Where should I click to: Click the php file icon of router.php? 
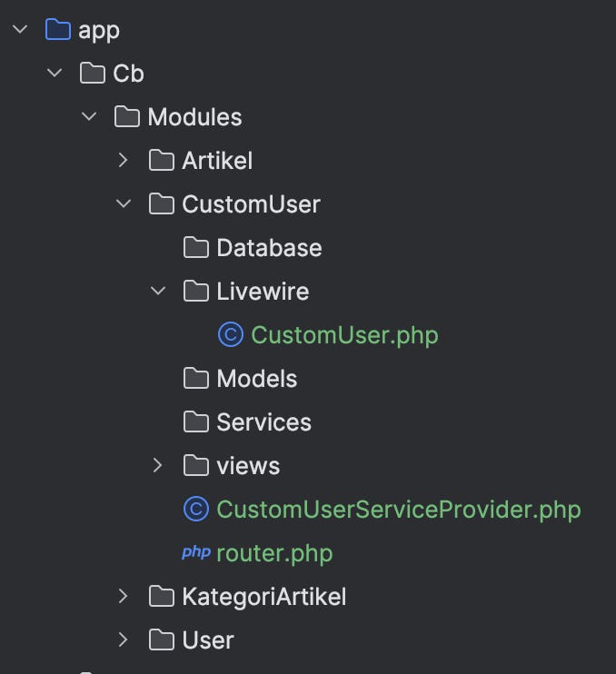196,552
